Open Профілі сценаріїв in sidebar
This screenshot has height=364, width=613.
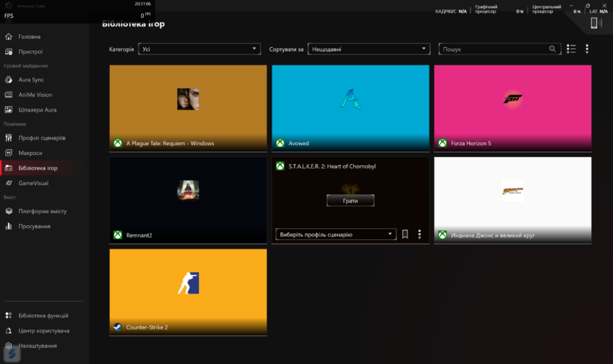(42, 138)
